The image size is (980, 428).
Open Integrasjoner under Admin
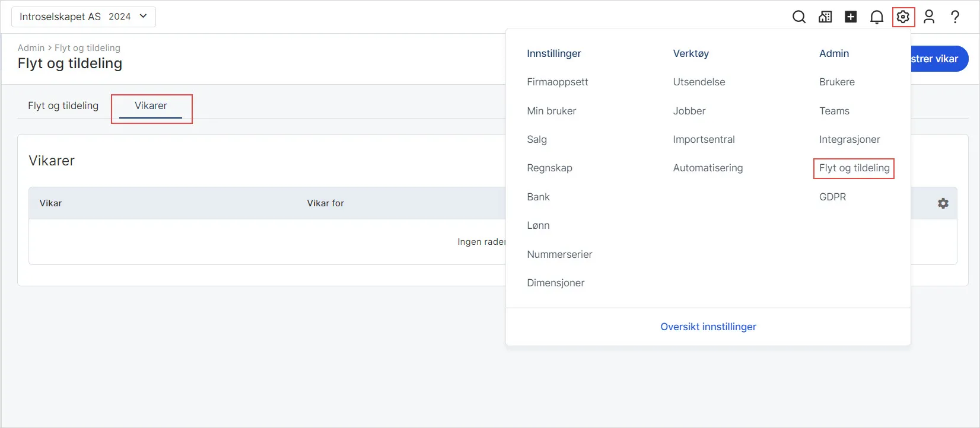click(849, 139)
